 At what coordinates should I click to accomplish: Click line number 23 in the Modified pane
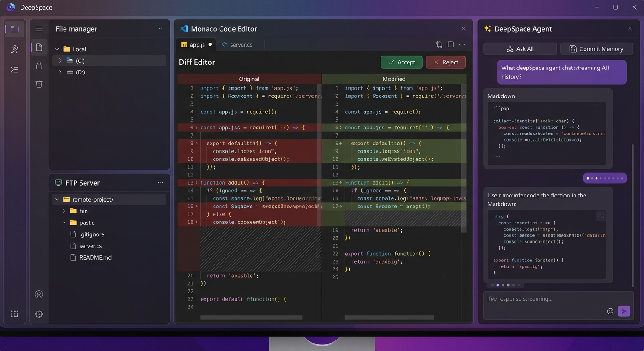335,261
